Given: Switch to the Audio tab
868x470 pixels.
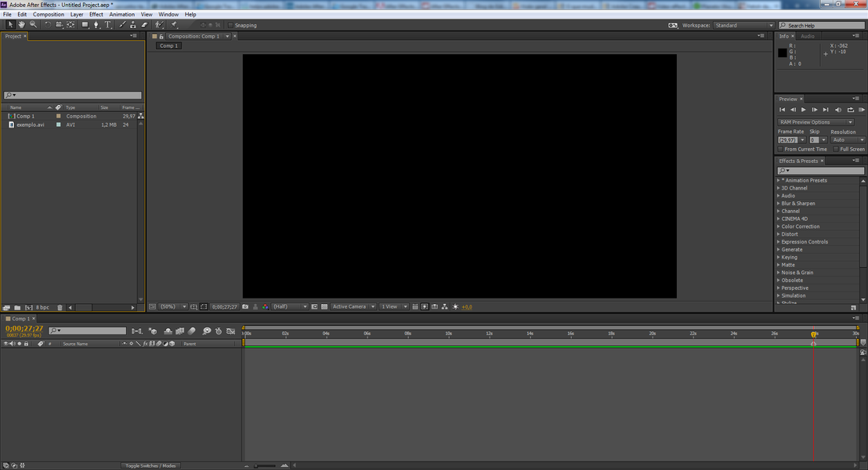Looking at the screenshot, I should coord(808,36).
